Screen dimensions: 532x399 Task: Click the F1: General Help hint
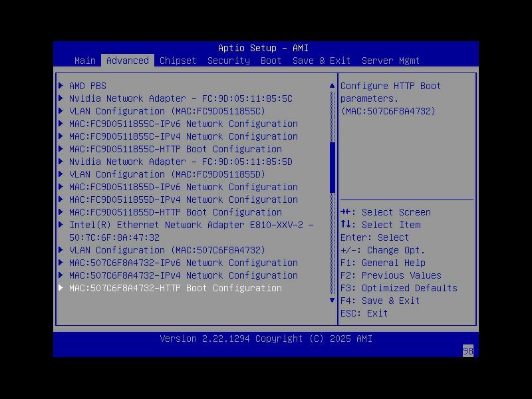coord(383,263)
